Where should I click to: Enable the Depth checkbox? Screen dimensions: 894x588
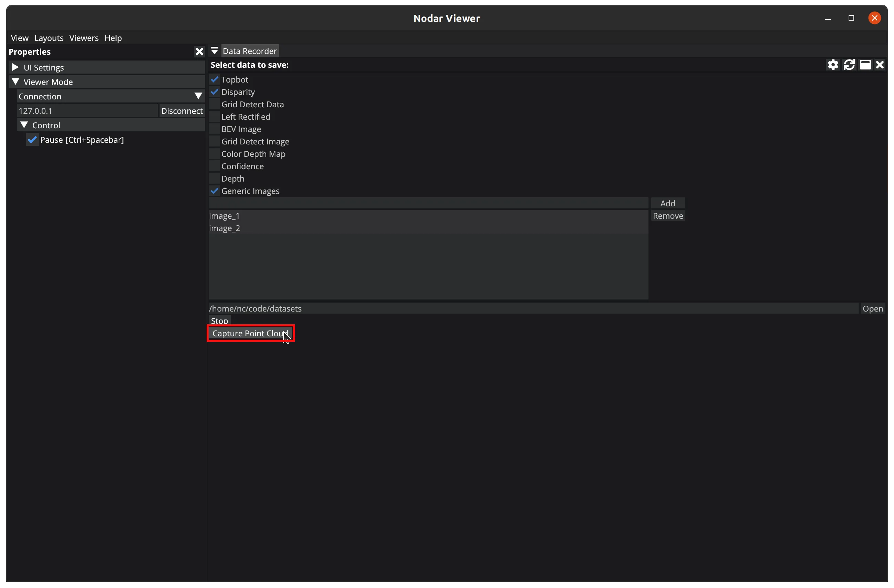(215, 178)
